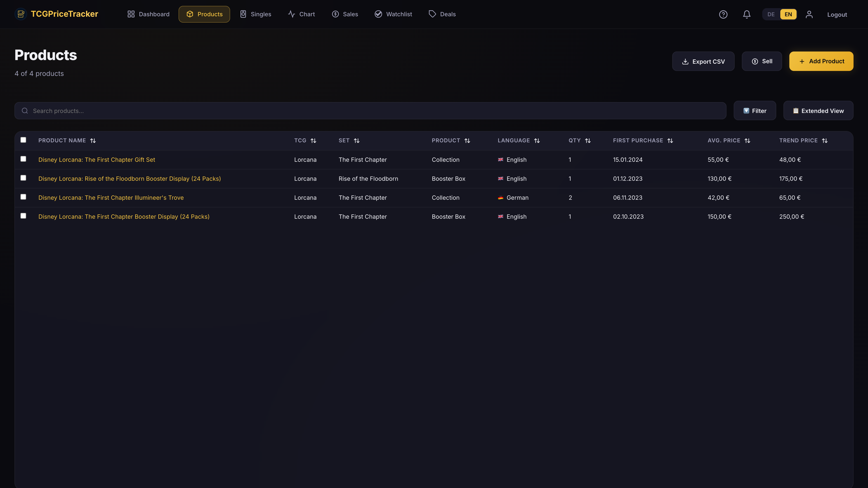Click the '4 of 4 products' count text

tap(39, 73)
